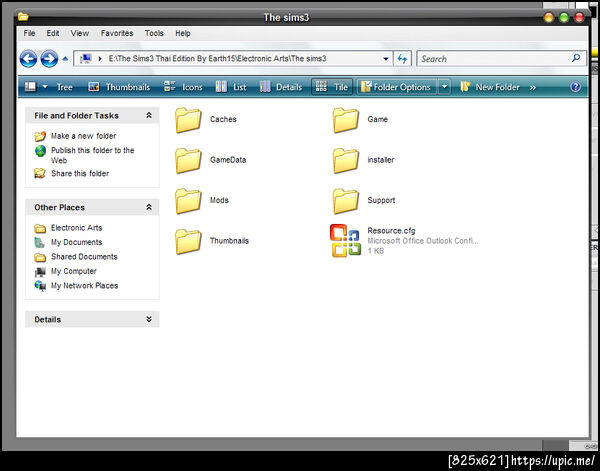The image size is (600, 471).
Task: Click the computer icon in address bar
Action: pos(85,59)
